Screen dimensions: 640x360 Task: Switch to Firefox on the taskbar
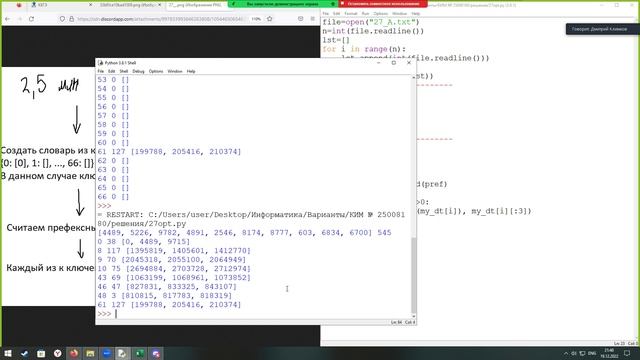pyautogui.click(x=74, y=353)
